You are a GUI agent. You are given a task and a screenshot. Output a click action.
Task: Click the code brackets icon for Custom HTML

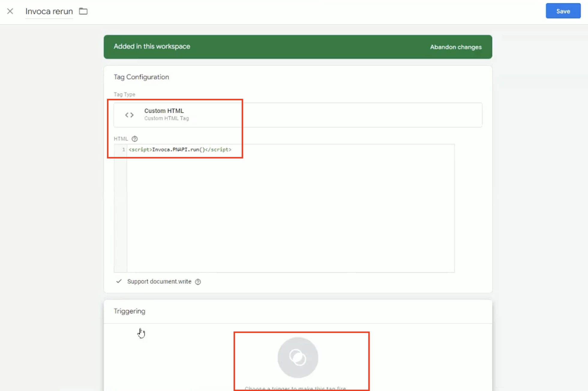point(129,115)
